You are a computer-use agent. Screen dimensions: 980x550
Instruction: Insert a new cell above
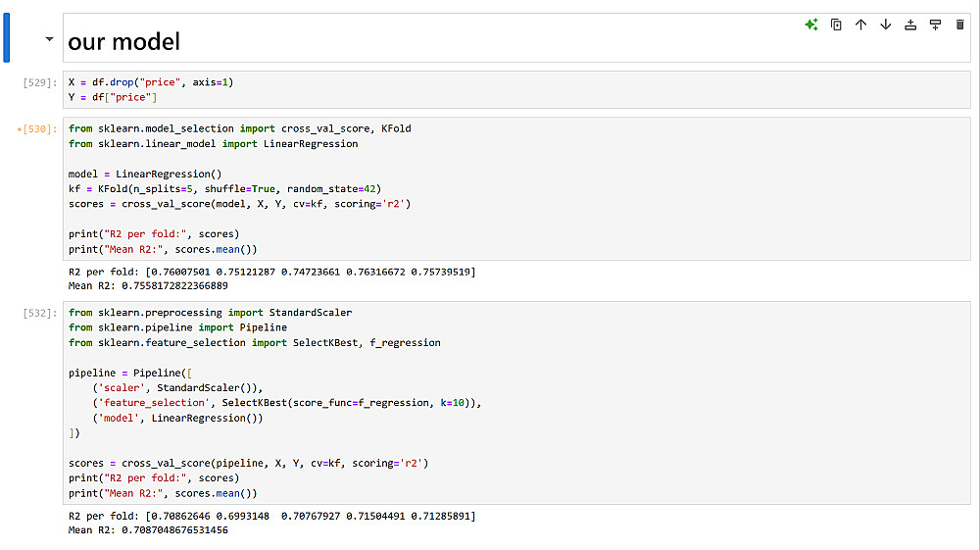pos(910,25)
